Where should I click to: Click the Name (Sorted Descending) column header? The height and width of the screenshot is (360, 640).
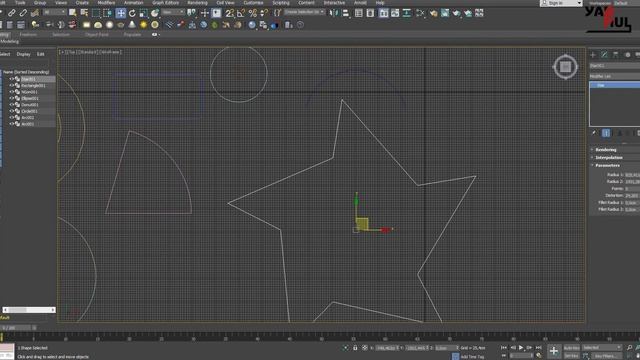26,72
